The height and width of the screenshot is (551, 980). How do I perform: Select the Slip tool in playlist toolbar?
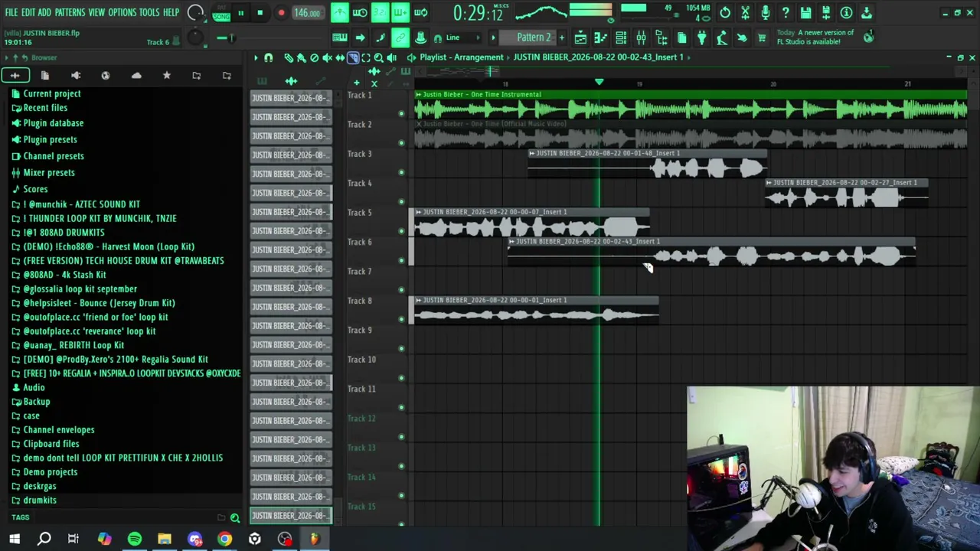pos(340,57)
